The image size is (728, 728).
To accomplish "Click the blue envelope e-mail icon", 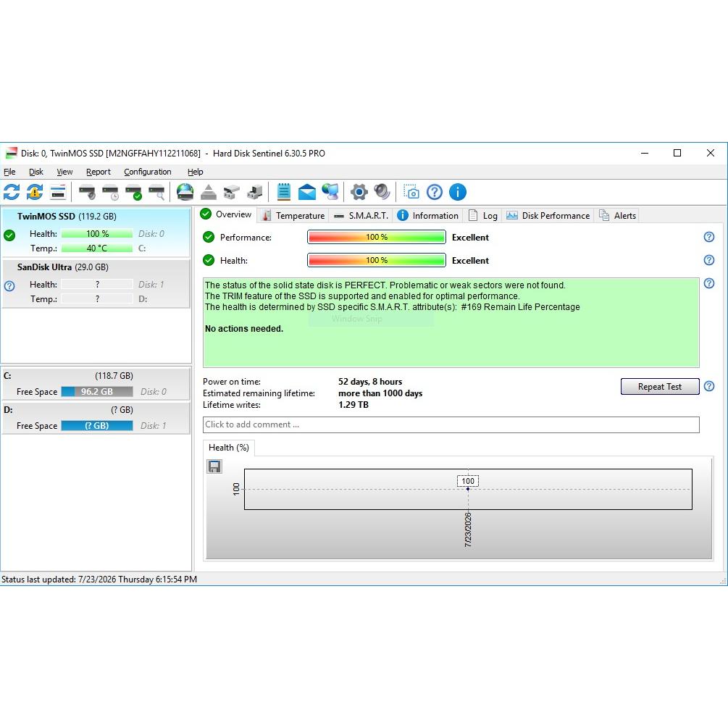I will tap(307, 192).
